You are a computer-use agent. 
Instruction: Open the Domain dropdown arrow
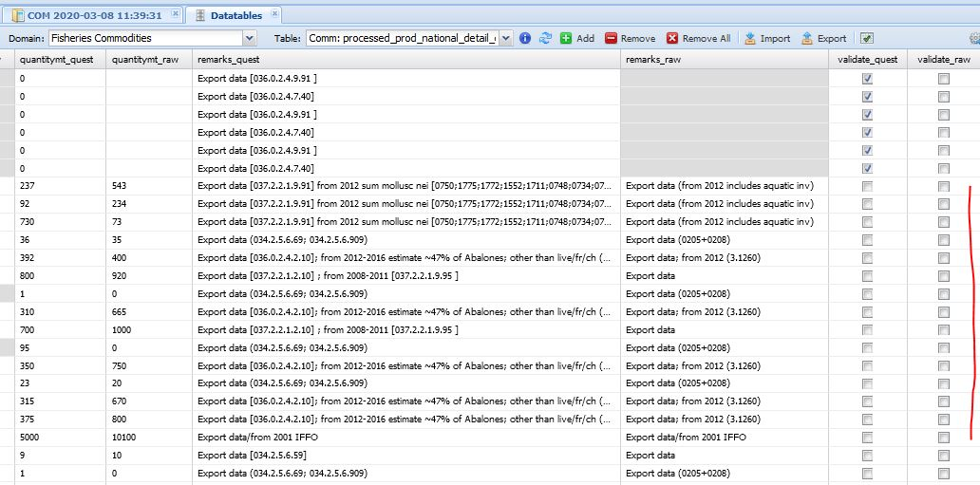point(250,38)
